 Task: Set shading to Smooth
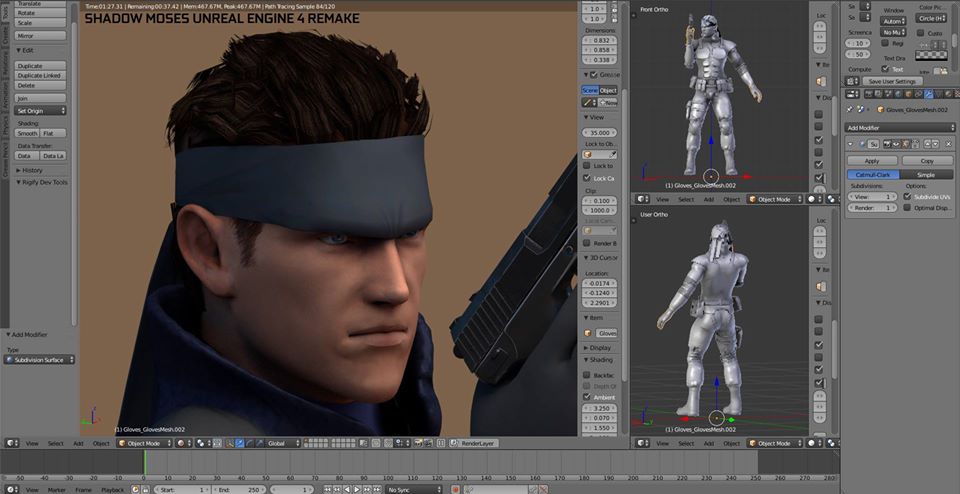click(x=28, y=133)
